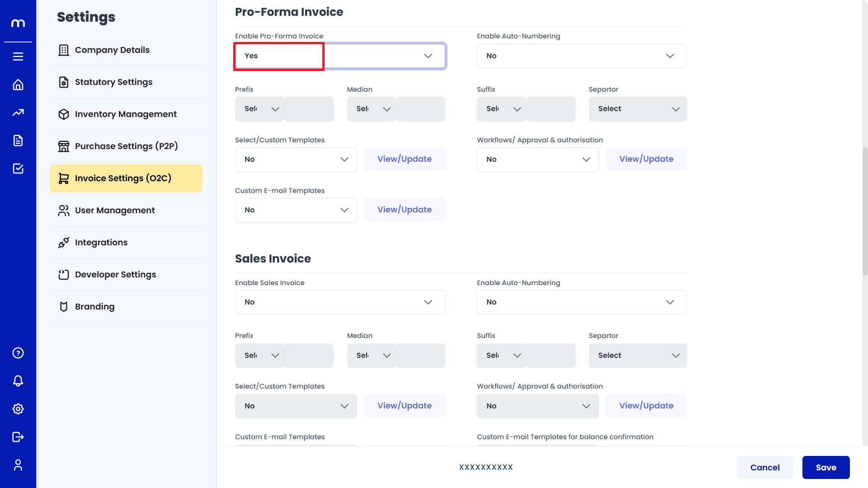The image size is (868, 488).
Task: Click View/Update beside Pro-Forma Workflows approval
Action: [646, 159]
